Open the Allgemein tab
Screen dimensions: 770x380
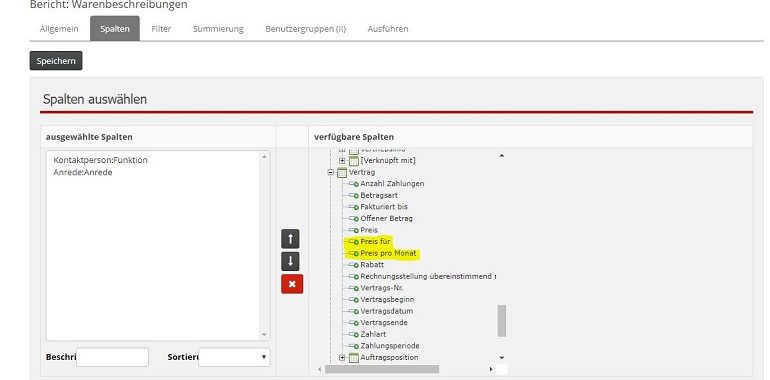click(59, 28)
